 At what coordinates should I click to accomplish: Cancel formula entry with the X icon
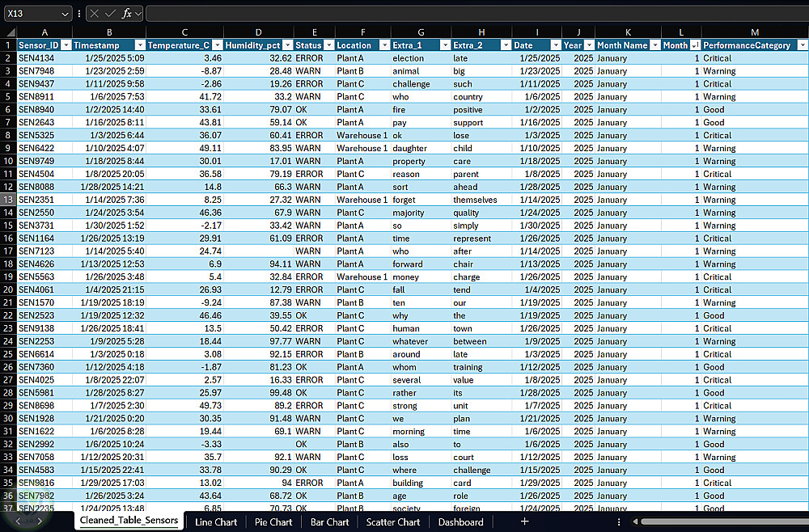point(94,14)
